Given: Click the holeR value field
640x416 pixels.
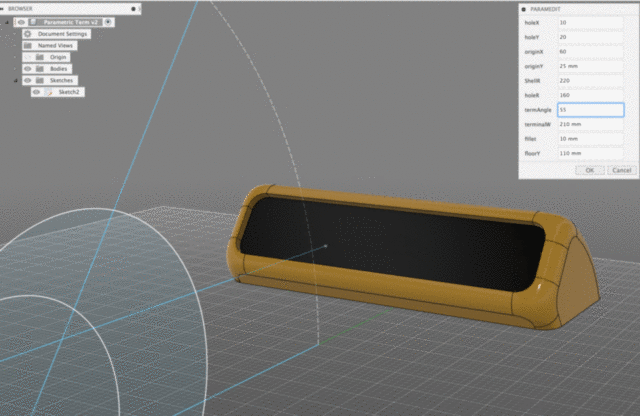Looking at the screenshot, I should 590,95.
